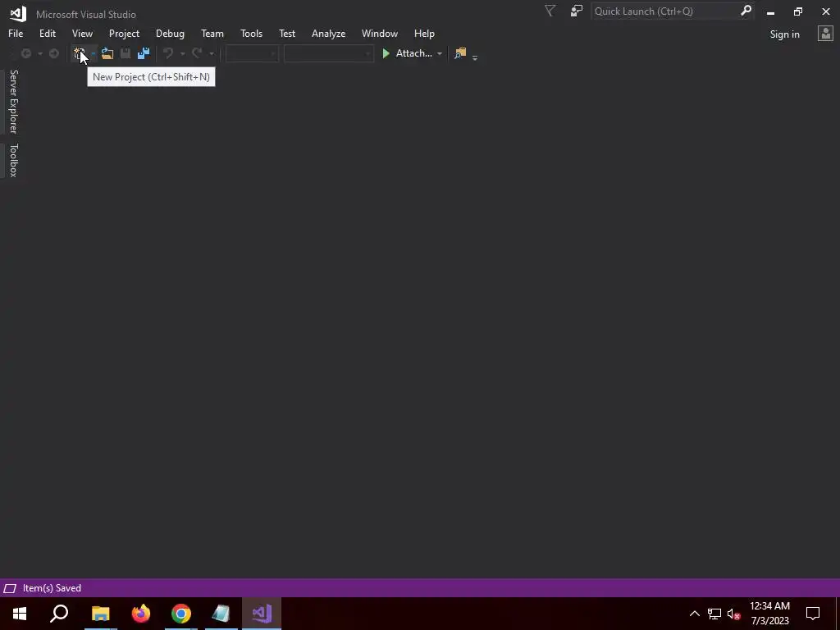Image resolution: width=840 pixels, height=630 pixels.
Task: Open the Project menu
Action: coord(124,33)
